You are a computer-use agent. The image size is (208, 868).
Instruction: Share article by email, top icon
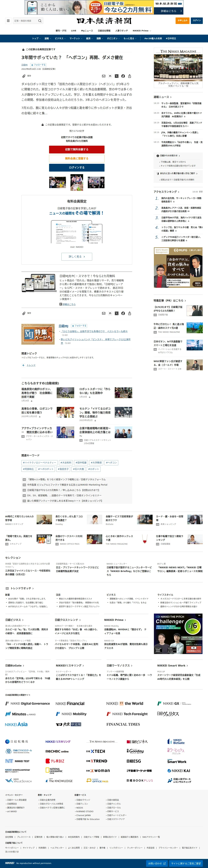pyautogui.click(x=104, y=76)
